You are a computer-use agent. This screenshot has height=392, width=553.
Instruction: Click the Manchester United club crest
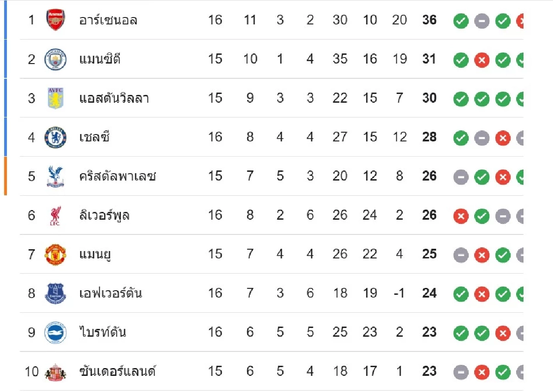(x=55, y=254)
